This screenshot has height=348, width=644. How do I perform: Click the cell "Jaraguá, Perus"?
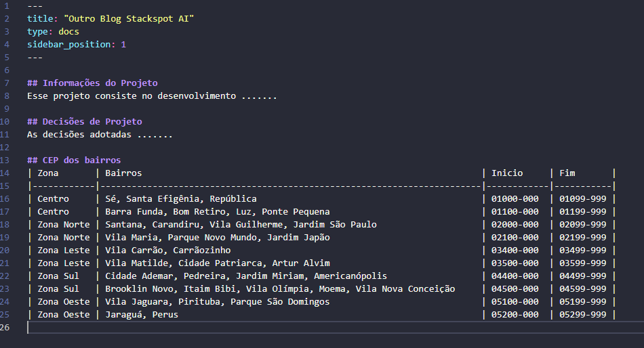[142, 315]
